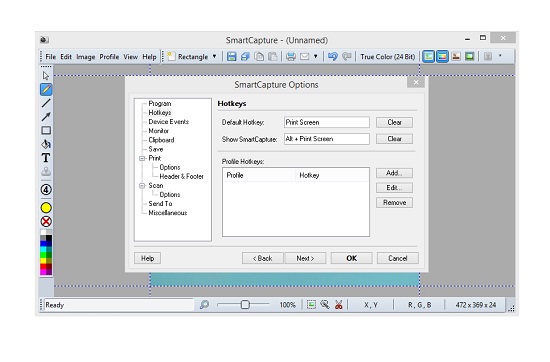Collapse the Print tree node

point(142,158)
